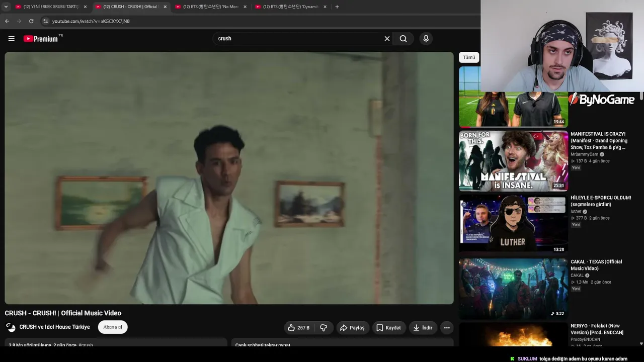Open more actions three-dot menu
This screenshot has height=362, width=644.
447,328
